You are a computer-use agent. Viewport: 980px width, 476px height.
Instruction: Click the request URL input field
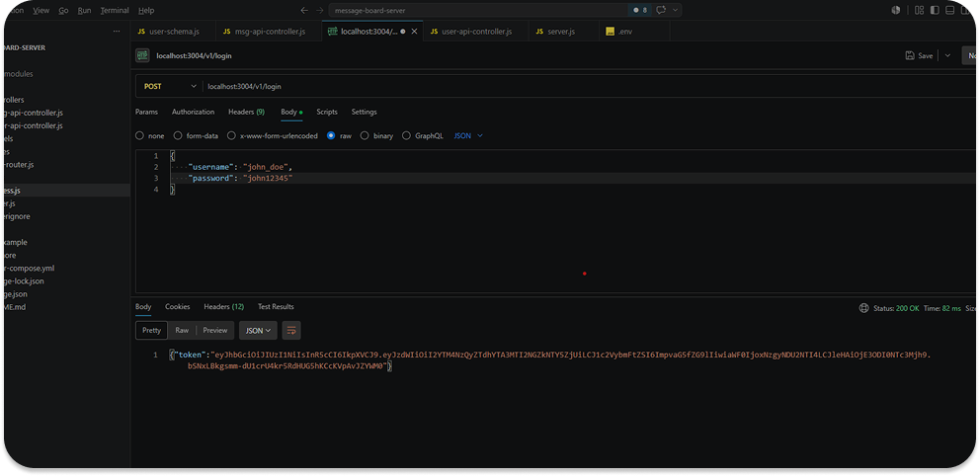click(590, 87)
